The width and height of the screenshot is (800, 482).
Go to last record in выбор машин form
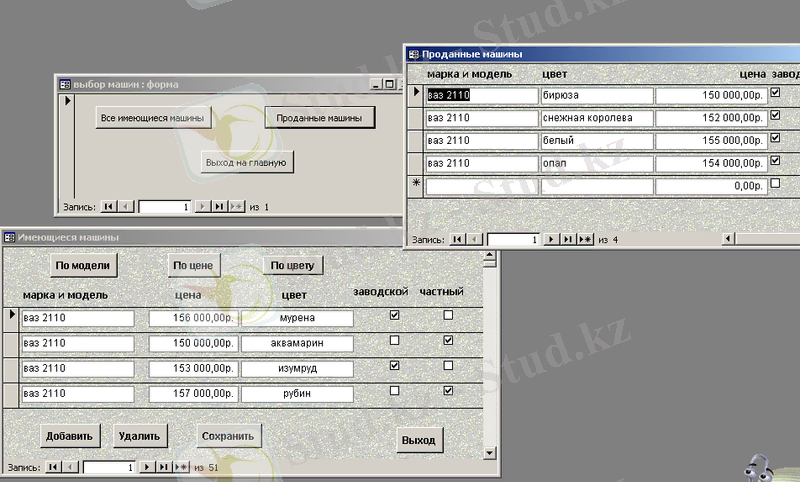pyautogui.click(x=219, y=207)
